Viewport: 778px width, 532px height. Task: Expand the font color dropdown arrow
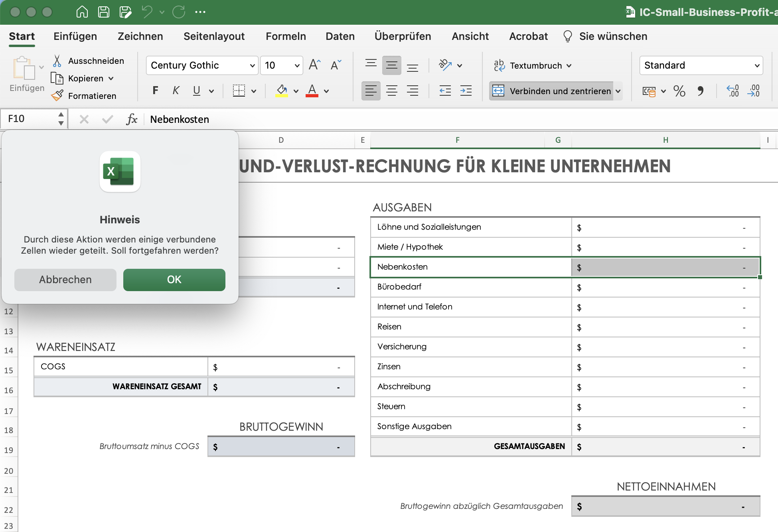pyautogui.click(x=326, y=91)
